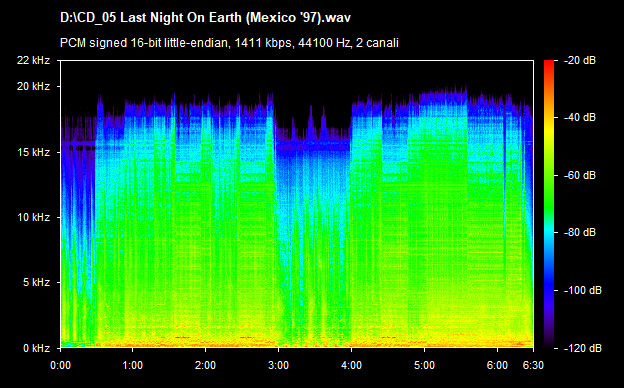Select the 3:00 time axis marker

[x=278, y=365]
